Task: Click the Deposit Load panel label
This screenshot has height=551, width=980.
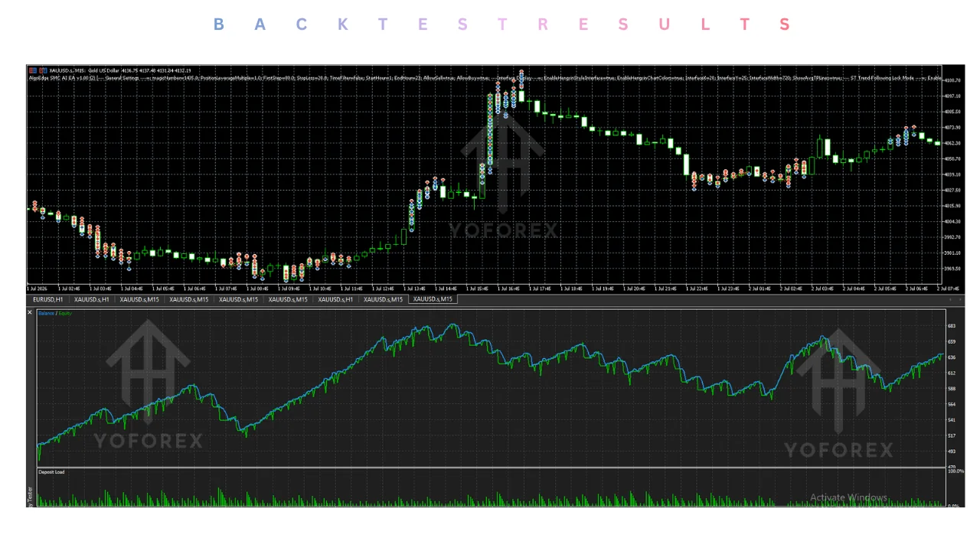Action: [x=51, y=472]
